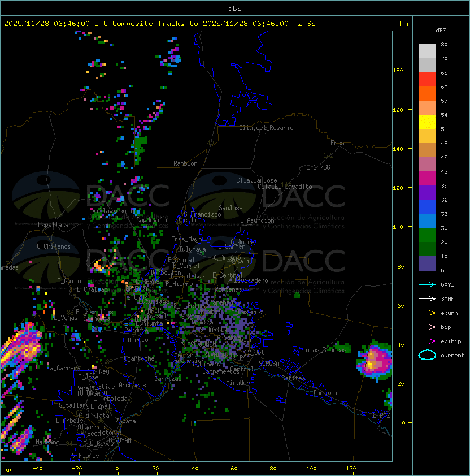Click the Composite Tracks timestamp header text
Viewport: 470px width, 476px height.
tap(160, 24)
